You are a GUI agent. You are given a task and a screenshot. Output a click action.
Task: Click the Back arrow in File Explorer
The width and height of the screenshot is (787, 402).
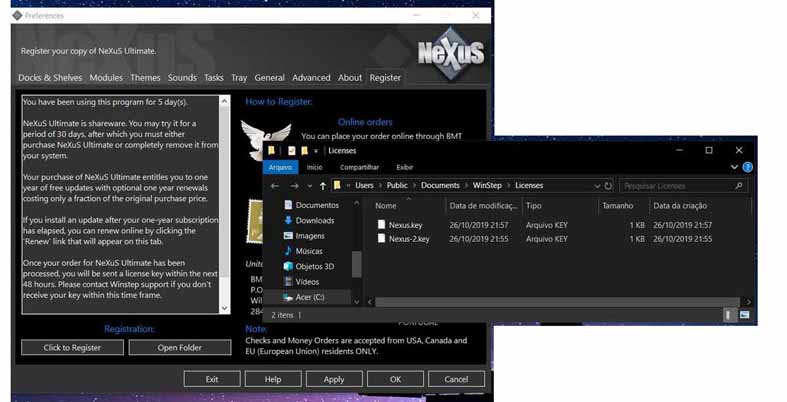[x=274, y=186]
